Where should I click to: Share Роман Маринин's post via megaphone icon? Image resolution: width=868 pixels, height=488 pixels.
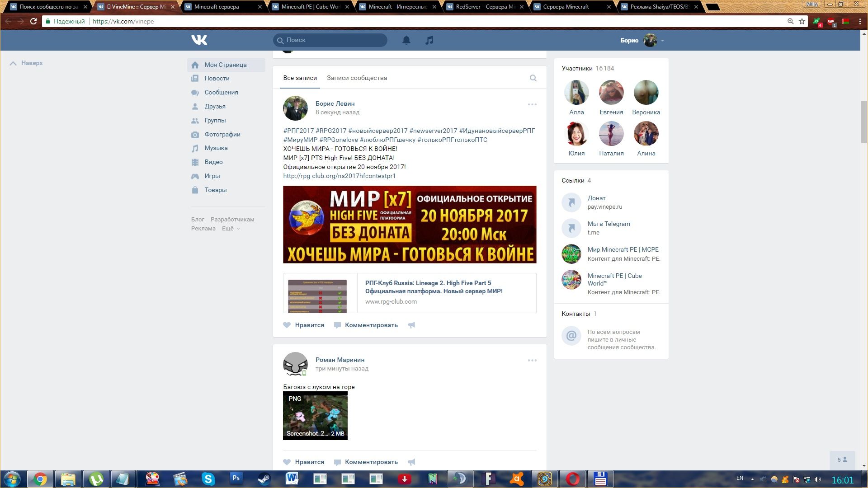coord(411,462)
